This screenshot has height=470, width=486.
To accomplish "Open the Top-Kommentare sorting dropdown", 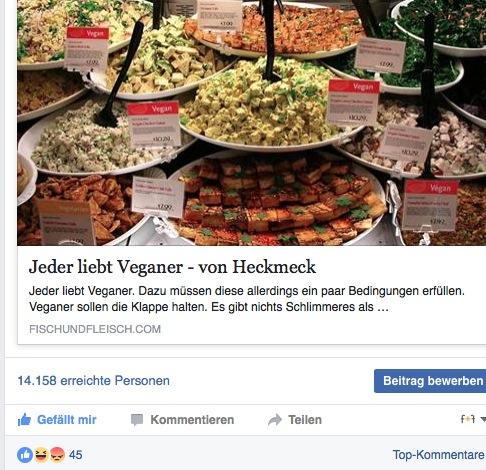I will tap(439, 455).
